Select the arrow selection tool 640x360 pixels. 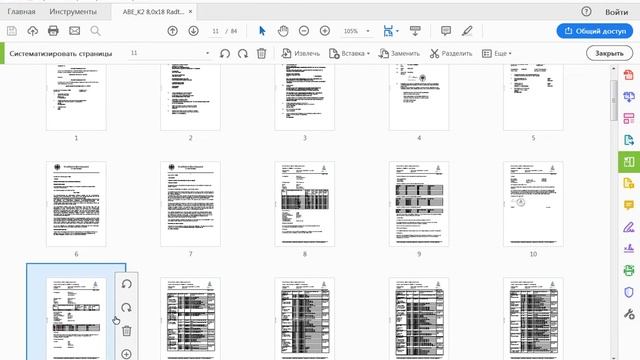262,31
